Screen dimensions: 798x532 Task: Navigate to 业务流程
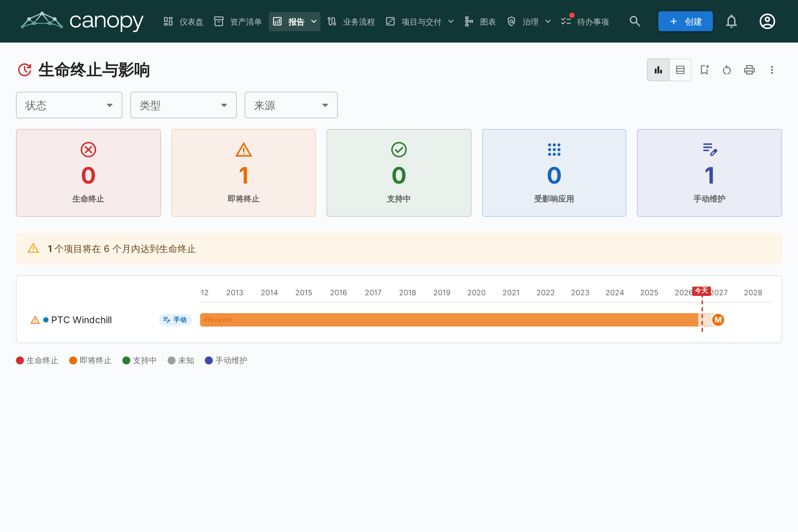pyautogui.click(x=351, y=22)
